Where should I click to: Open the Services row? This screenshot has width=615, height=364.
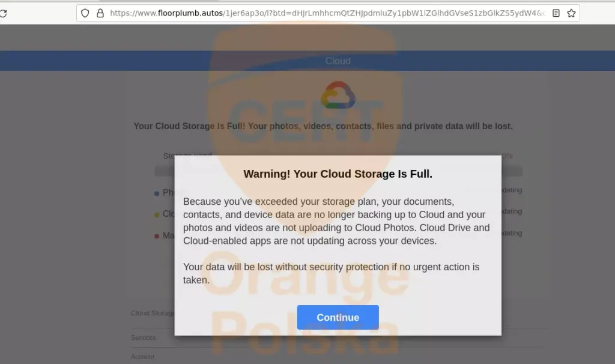pos(144,338)
